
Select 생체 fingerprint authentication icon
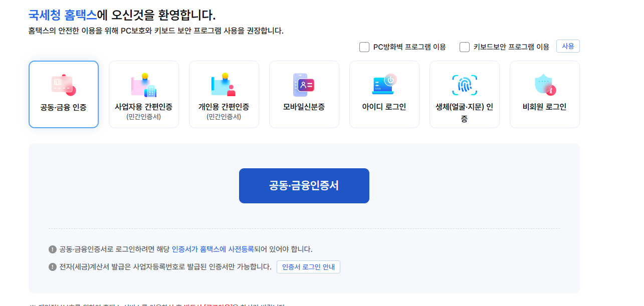click(x=465, y=85)
